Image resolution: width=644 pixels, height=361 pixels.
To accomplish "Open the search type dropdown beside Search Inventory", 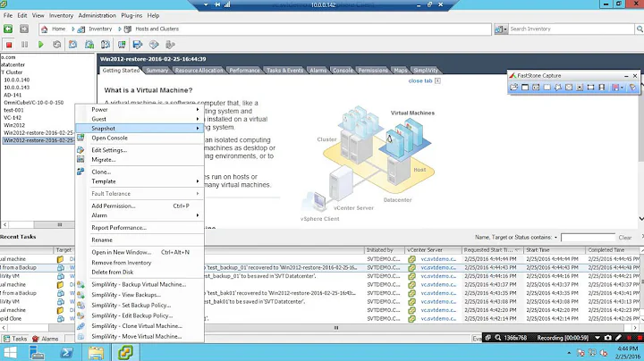I will point(505,29).
